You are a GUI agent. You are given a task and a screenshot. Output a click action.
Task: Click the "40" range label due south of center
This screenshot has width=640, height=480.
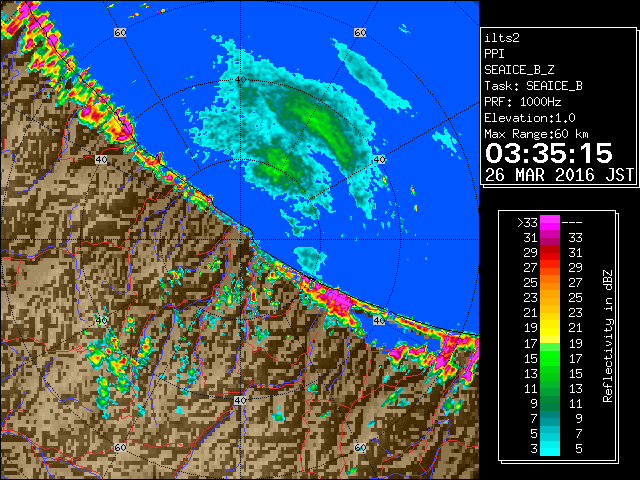[240, 400]
